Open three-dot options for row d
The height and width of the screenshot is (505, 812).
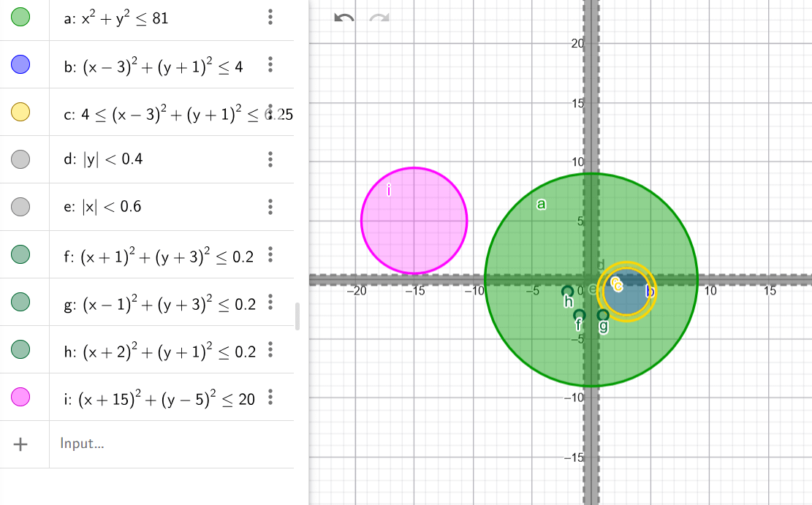coord(270,159)
